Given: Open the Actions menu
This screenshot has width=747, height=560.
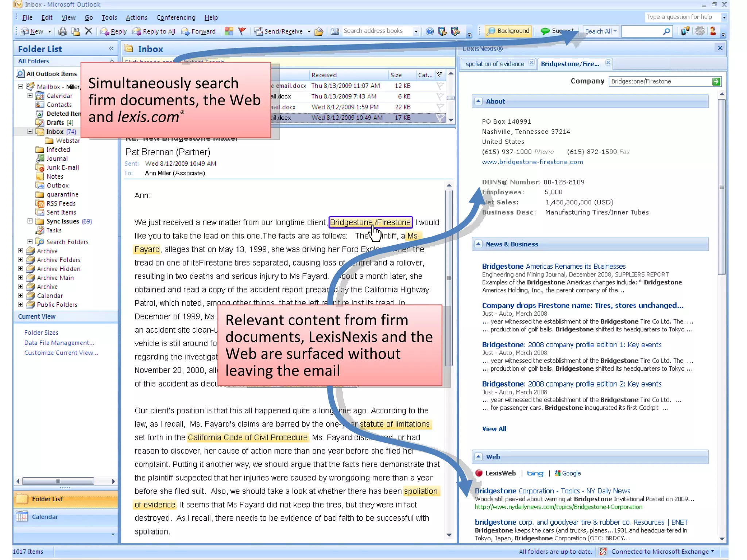Looking at the screenshot, I should (136, 17).
